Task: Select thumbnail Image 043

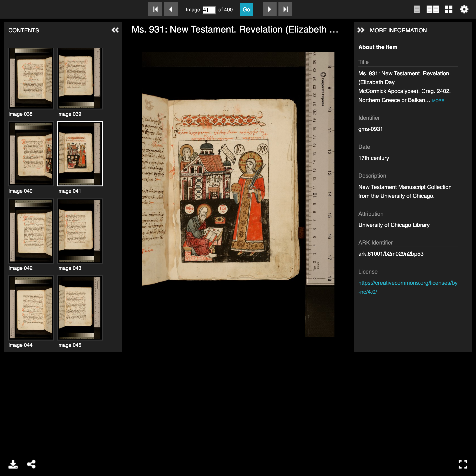Action: (x=80, y=231)
